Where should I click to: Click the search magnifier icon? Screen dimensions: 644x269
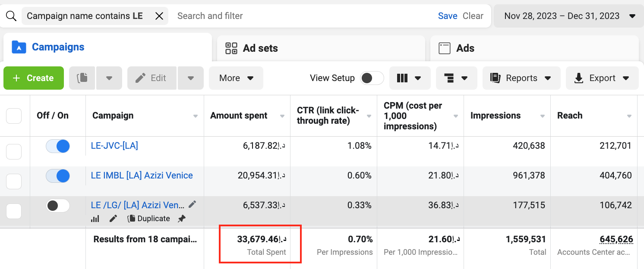[x=11, y=16]
